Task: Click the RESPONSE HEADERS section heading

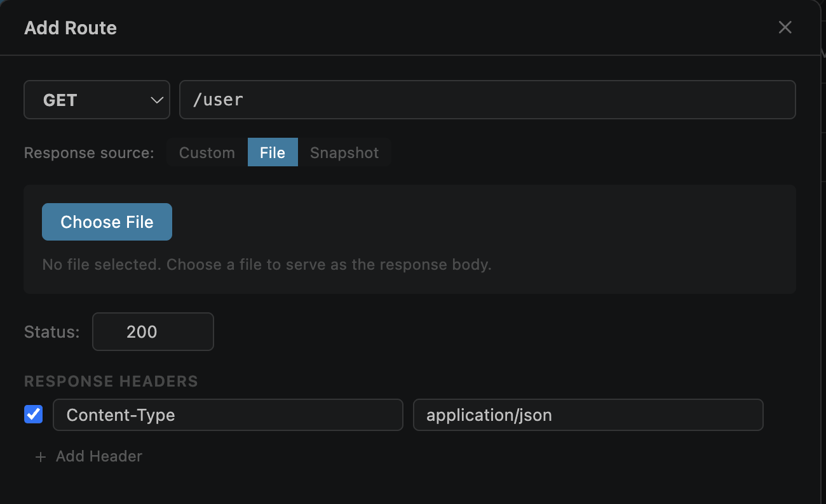Action: (x=111, y=381)
